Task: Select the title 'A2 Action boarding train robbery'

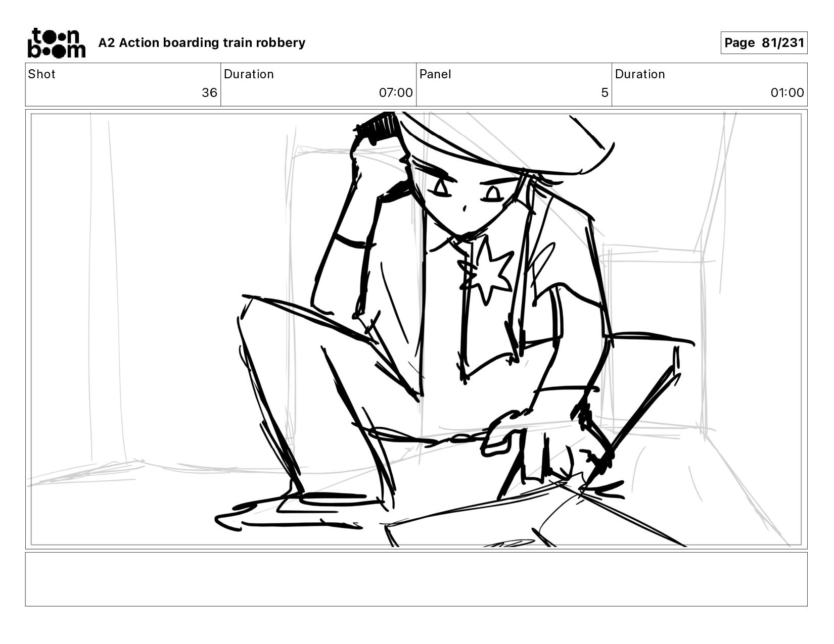Action: (202, 43)
